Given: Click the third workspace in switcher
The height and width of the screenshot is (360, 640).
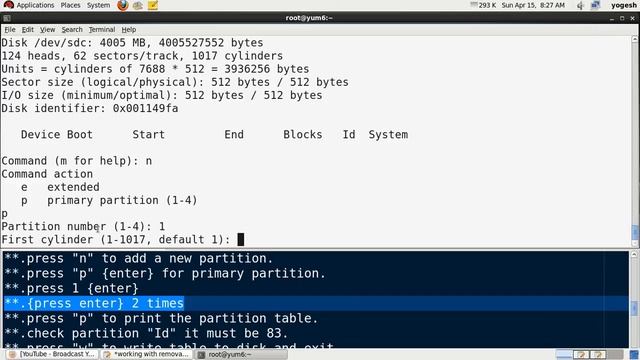Looking at the screenshot, I should [x=598, y=354].
